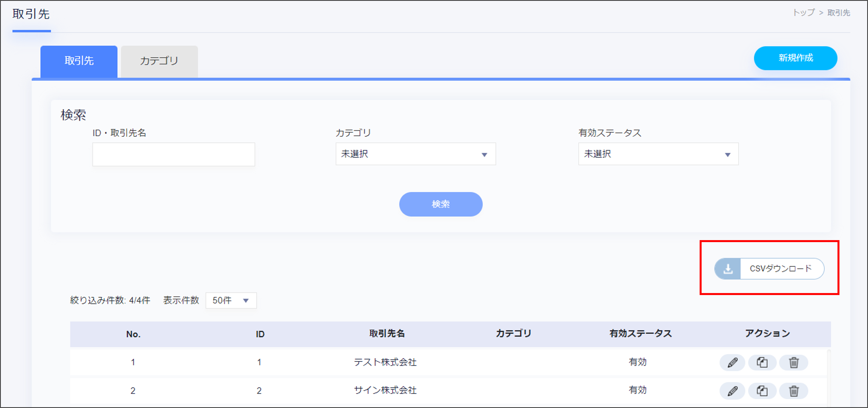868x408 pixels.
Task: Click trash icon for テスト株式会社 row
Action: (x=794, y=363)
